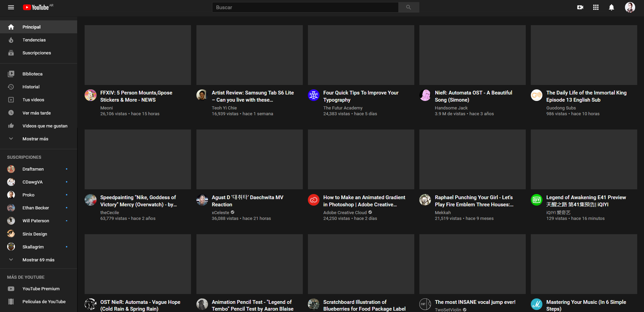Image resolution: width=644 pixels, height=312 pixels.
Task: Open the Draftsmen subscription
Action: (x=38, y=169)
